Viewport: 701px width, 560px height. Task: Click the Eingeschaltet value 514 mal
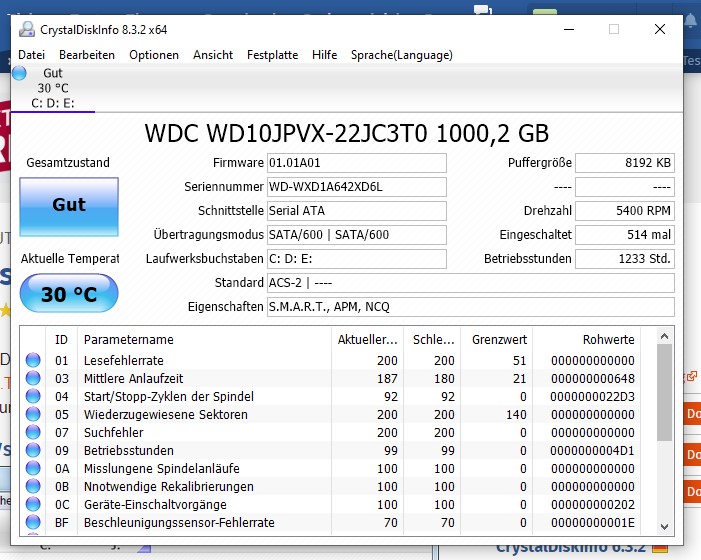[625, 235]
